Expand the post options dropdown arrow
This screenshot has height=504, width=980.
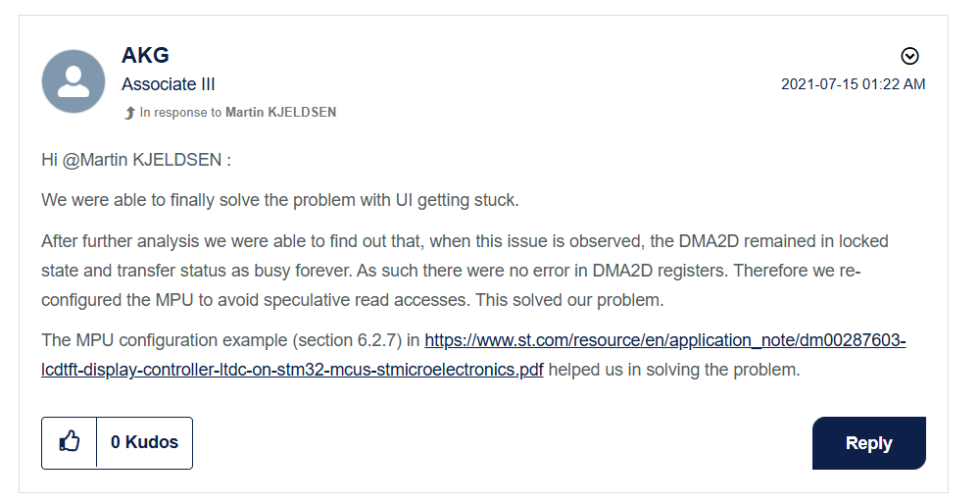point(909,56)
